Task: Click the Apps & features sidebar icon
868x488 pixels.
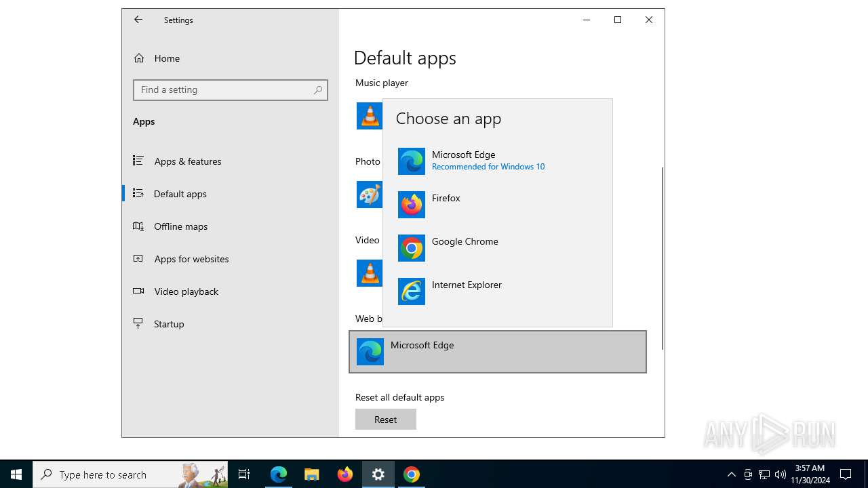Action: (x=138, y=161)
